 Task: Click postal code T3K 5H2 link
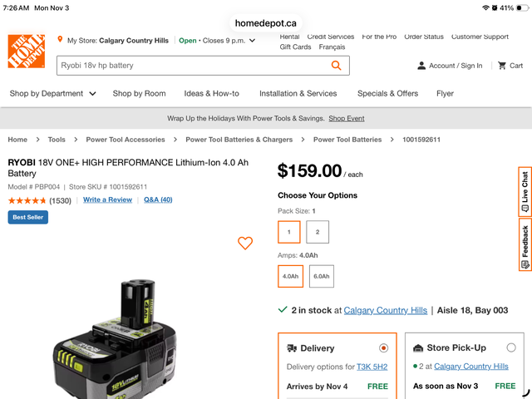(372, 367)
